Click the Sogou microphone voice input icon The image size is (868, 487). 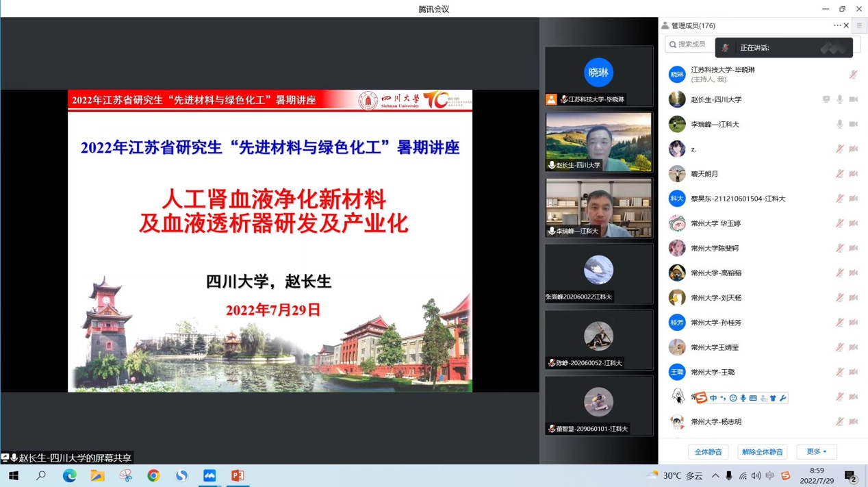[743, 398]
